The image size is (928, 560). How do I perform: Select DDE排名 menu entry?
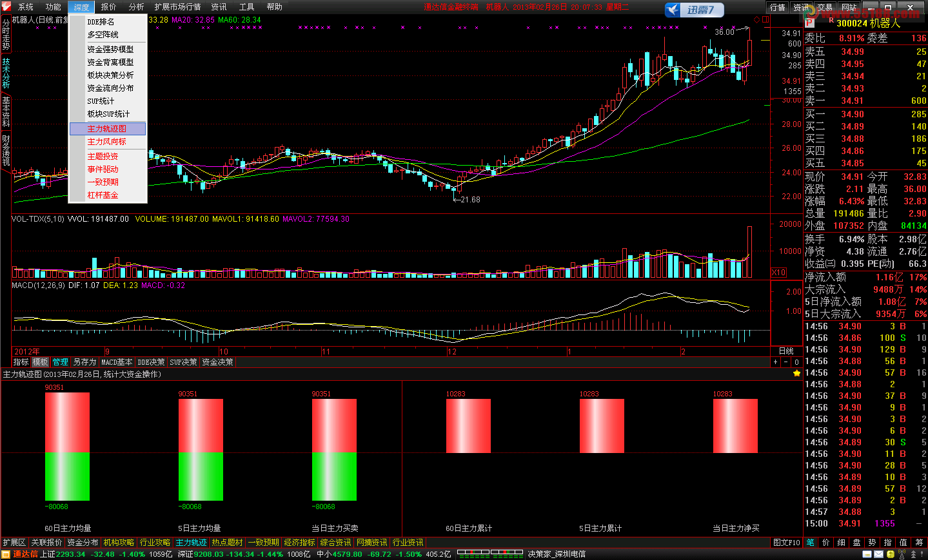coord(108,22)
